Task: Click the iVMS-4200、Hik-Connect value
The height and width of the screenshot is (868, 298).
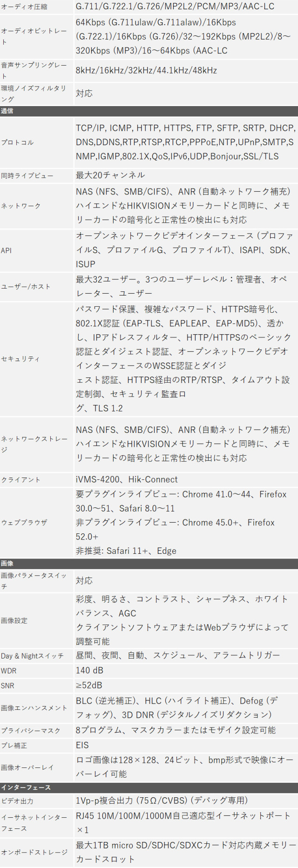Action: pyautogui.click(x=127, y=479)
